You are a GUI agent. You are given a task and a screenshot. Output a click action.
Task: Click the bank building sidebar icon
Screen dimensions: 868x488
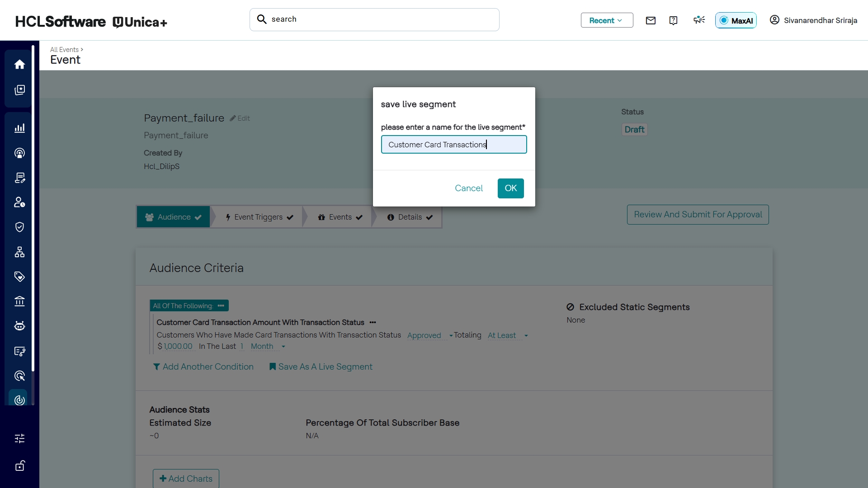tap(19, 301)
